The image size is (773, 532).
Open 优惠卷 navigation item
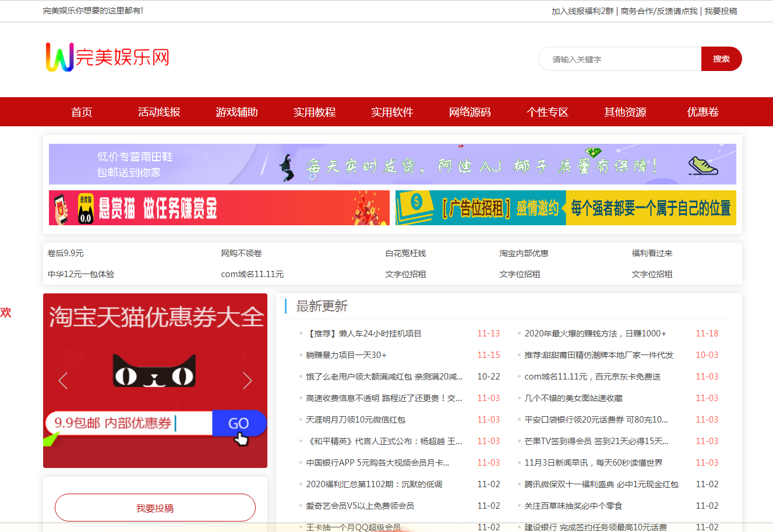pyautogui.click(x=703, y=112)
